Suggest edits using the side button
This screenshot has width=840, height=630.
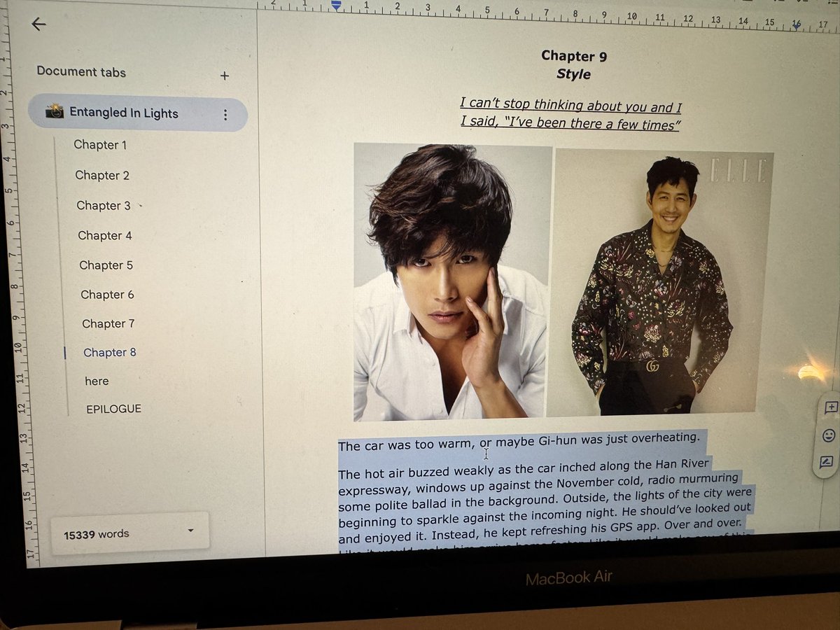point(827,462)
